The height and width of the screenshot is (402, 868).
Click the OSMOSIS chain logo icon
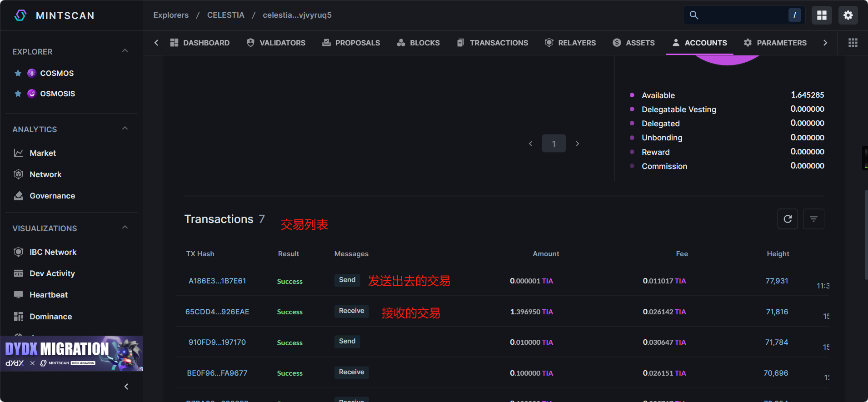(x=32, y=94)
